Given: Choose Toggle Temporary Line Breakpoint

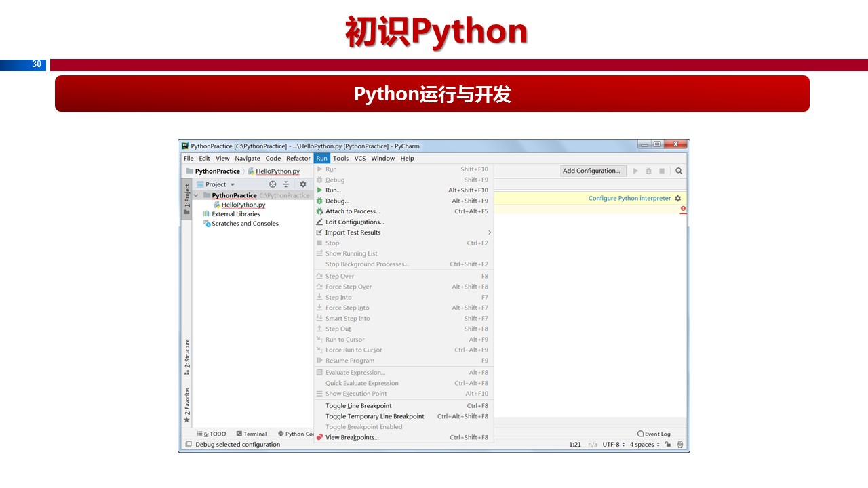Looking at the screenshot, I should click(403, 416).
